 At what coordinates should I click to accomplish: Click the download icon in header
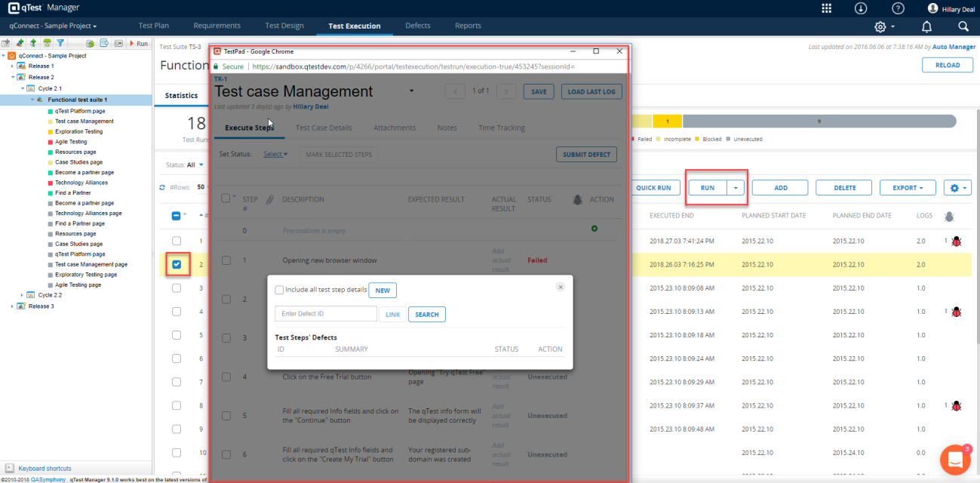coord(861,8)
